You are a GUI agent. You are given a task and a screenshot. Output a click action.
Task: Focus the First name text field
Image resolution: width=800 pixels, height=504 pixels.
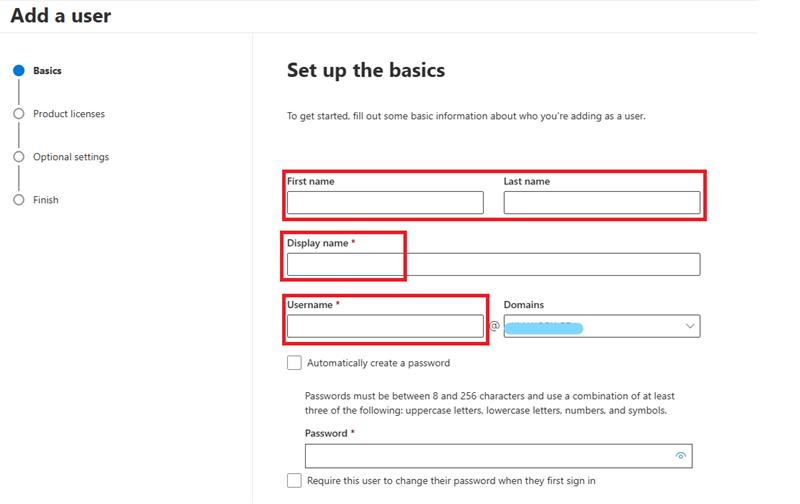[x=385, y=203]
